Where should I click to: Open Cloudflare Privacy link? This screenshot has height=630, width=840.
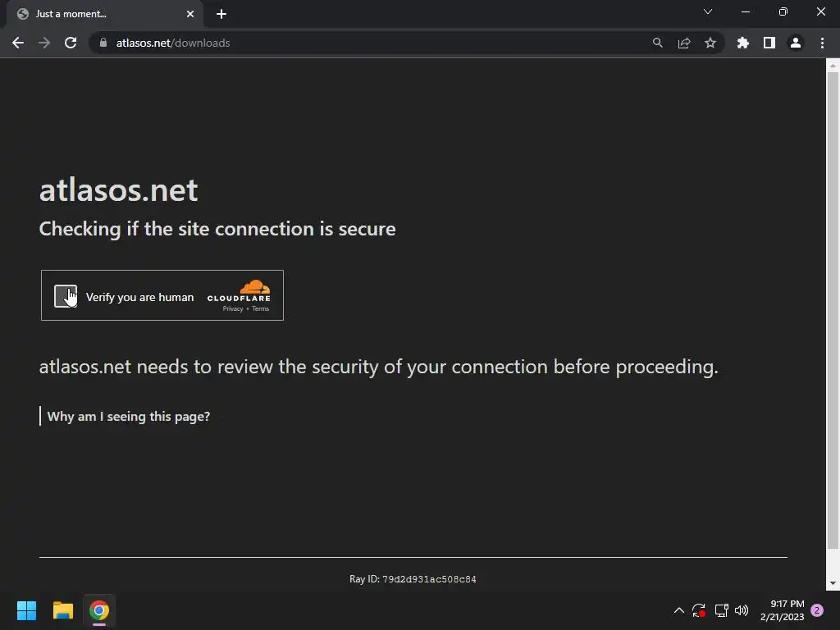tap(233, 308)
